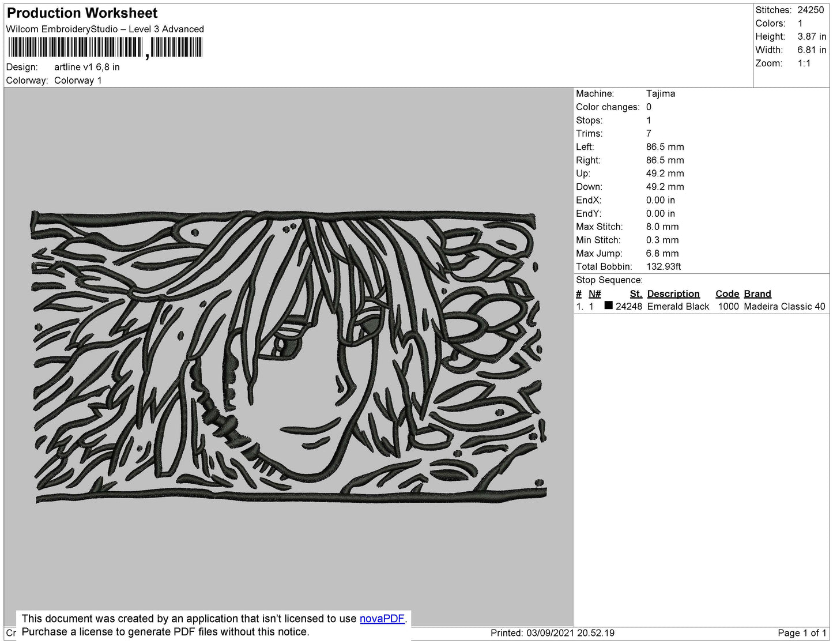833x644 pixels.
Task: Click the Emerald Black color swatch
Action: (x=608, y=306)
